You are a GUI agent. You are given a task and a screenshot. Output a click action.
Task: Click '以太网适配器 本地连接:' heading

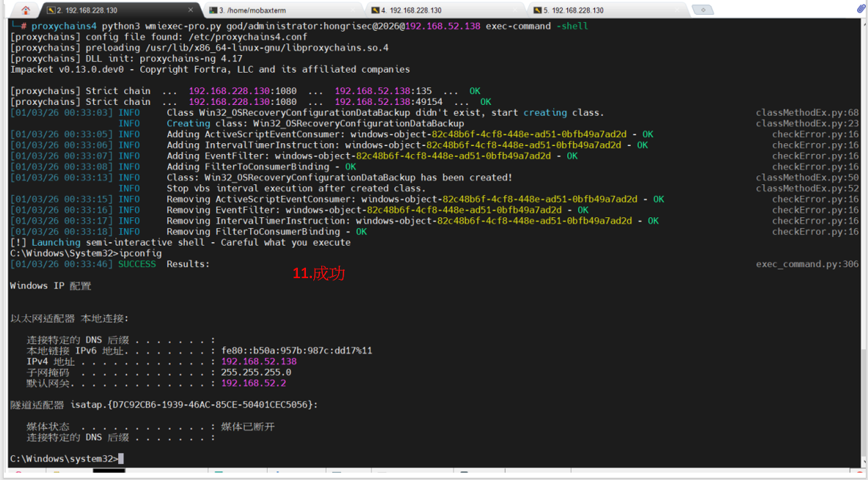69,319
